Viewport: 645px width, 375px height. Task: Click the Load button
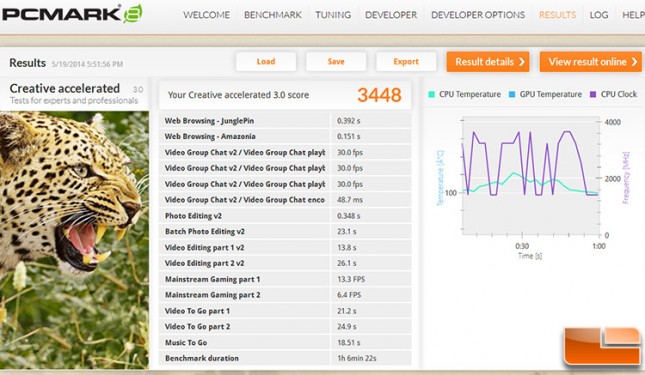tap(266, 62)
